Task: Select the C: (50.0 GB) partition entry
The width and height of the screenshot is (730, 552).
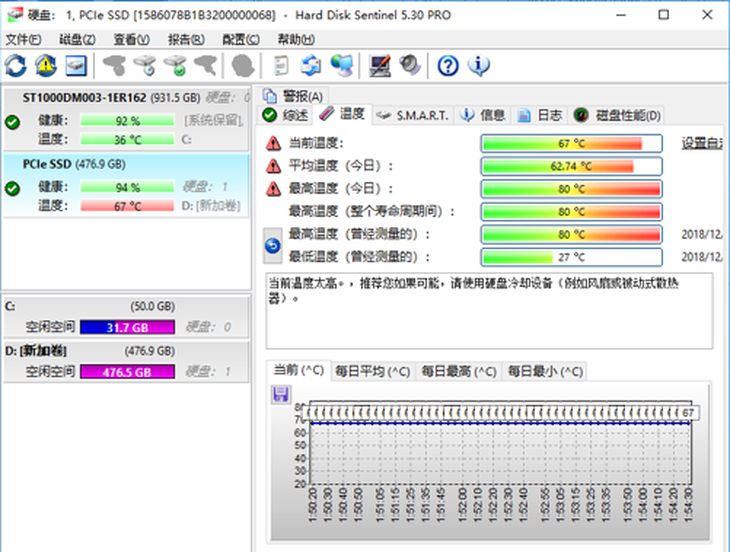Action: (126, 317)
